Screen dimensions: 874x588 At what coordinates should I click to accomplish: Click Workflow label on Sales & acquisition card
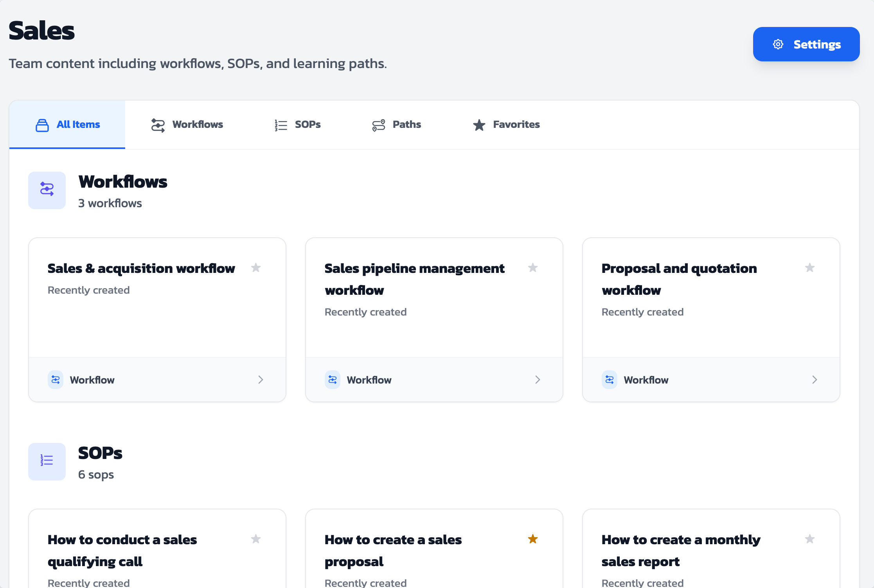tap(92, 380)
